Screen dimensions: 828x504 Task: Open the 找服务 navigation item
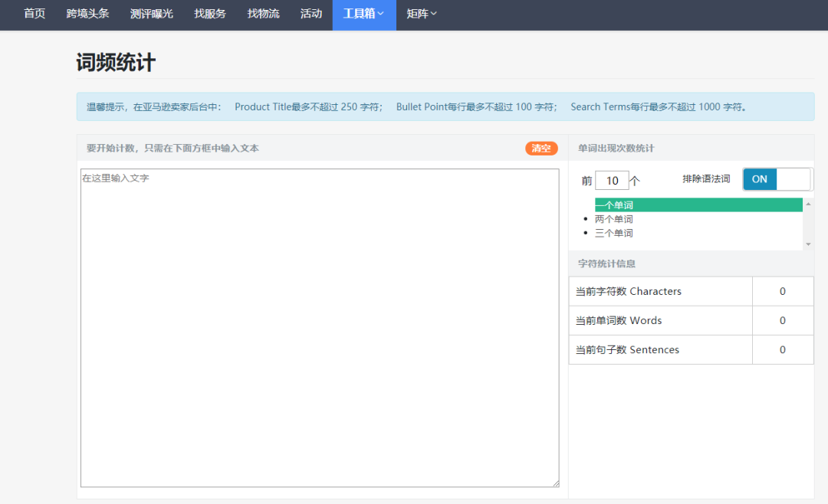pyautogui.click(x=210, y=12)
